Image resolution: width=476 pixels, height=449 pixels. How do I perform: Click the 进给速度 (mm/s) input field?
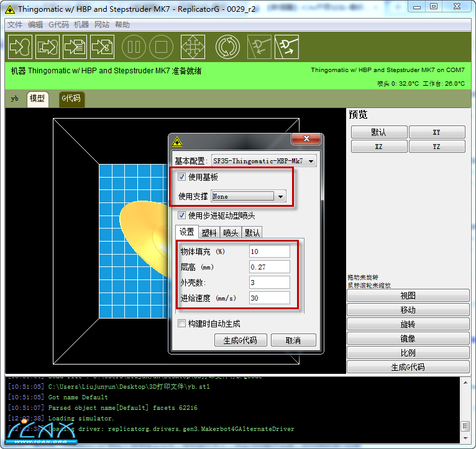(270, 298)
